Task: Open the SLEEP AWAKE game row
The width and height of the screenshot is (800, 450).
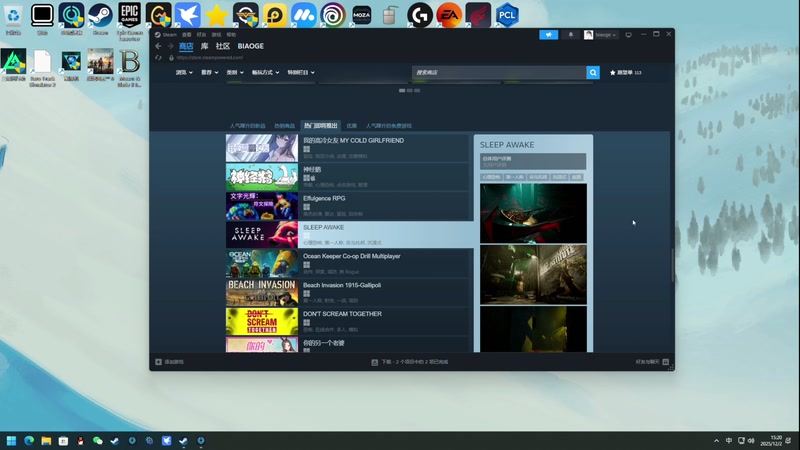Action: click(x=347, y=235)
